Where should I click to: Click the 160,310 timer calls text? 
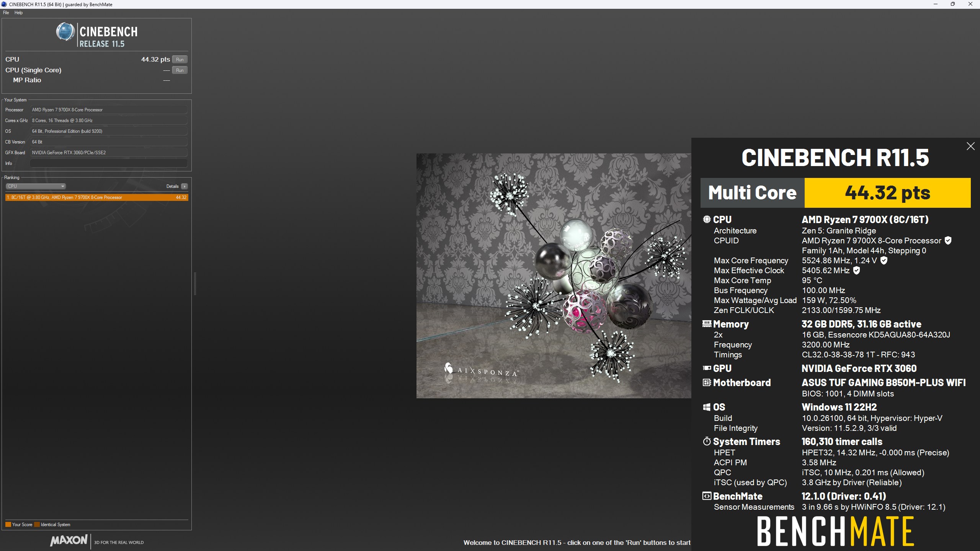pyautogui.click(x=842, y=442)
